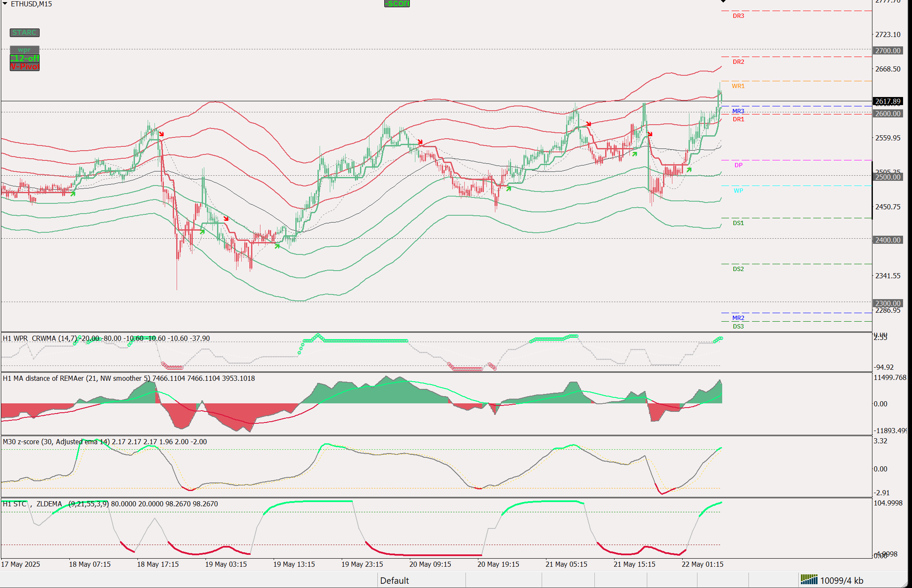912x588 pixels.
Task: Click the latest green buy arrow near 22 May
Action: (689, 170)
